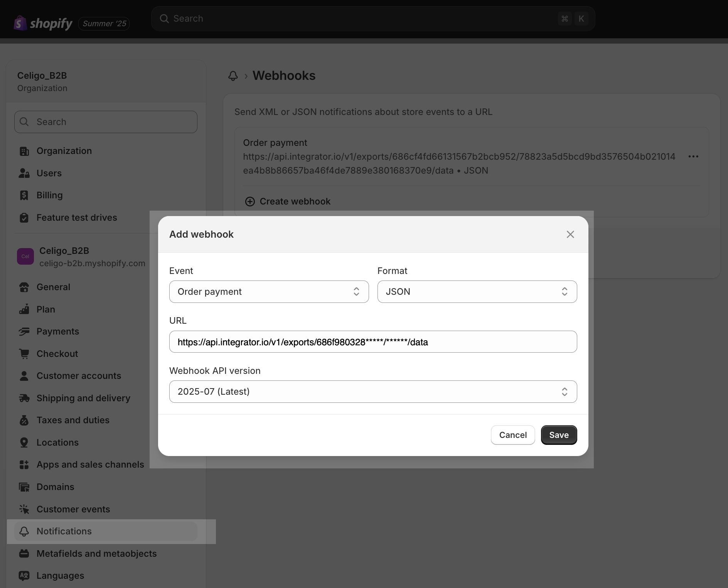This screenshot has height=588, width=728.
Task: Click the bell breadcrumb icon beside Webhooks
Action: tap(233, 76)
